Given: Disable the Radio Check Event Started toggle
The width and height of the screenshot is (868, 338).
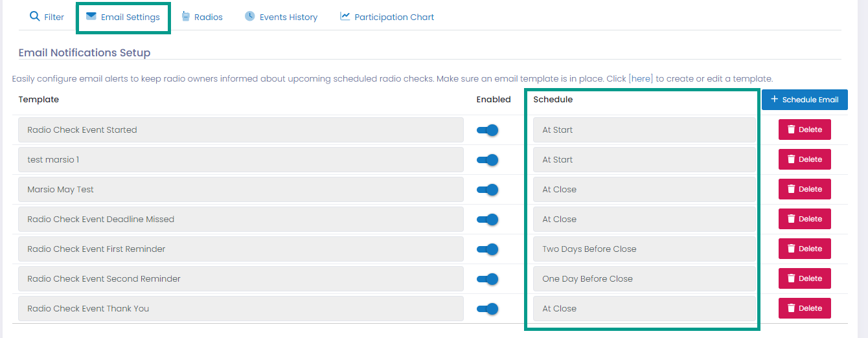Looking at the screenshot, I should pyautogui.click(x=488, y=130).
